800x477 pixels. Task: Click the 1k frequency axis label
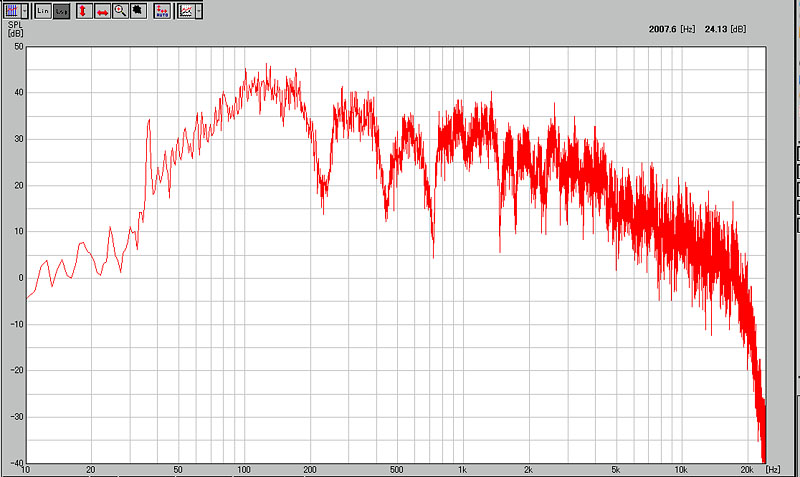(x=462, y=470)
